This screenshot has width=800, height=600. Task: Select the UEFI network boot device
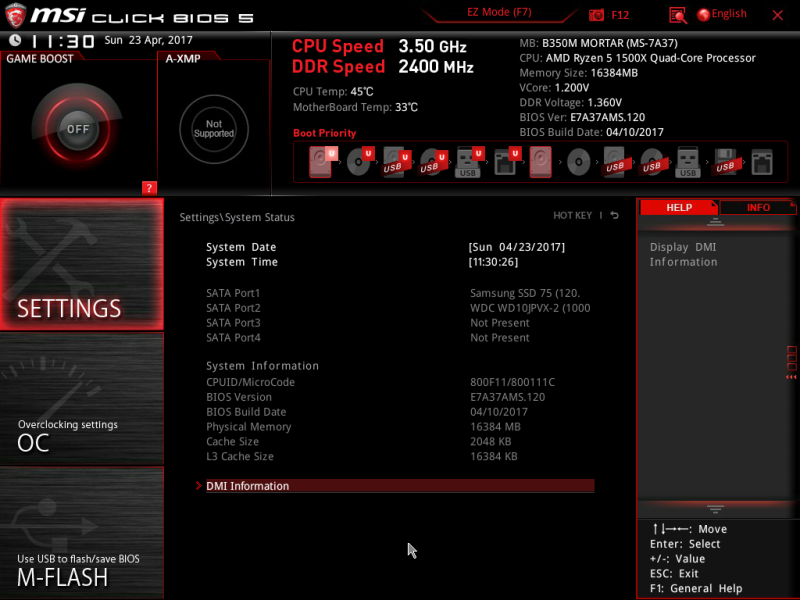(507, 162)
